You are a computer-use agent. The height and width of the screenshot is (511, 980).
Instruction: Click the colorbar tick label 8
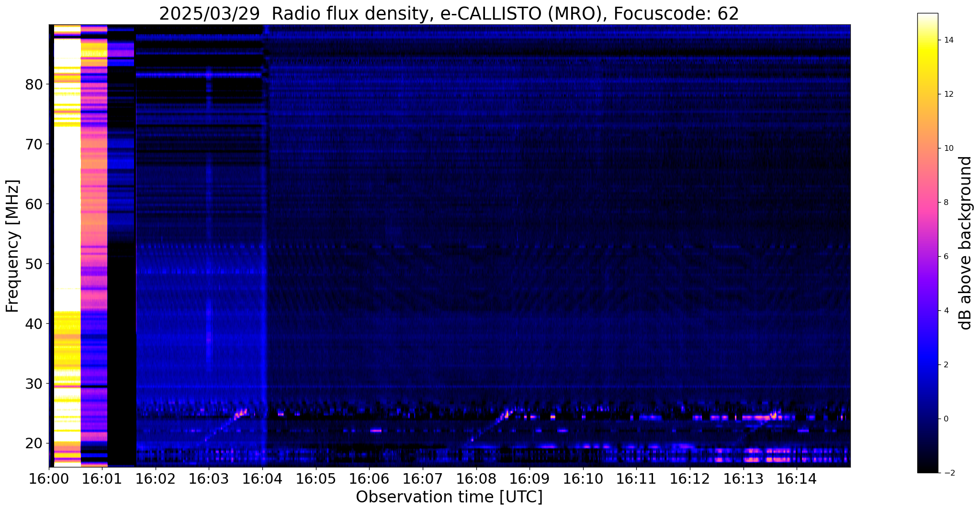coord(946,203)
